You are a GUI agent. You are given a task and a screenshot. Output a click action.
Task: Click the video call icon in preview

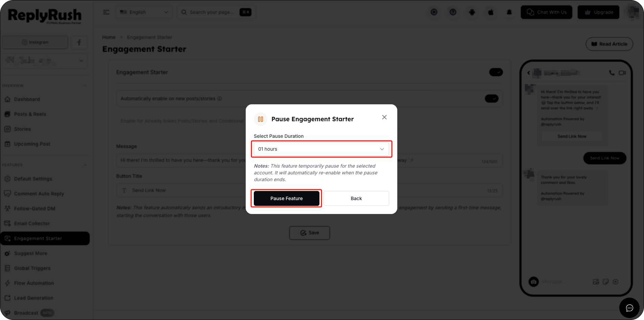(x=622, y=73)
